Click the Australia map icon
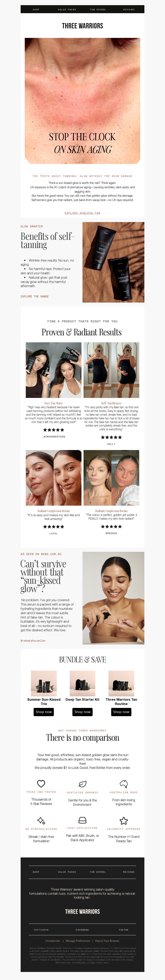This screenshot has height=980, width=165. click(124, 783)
